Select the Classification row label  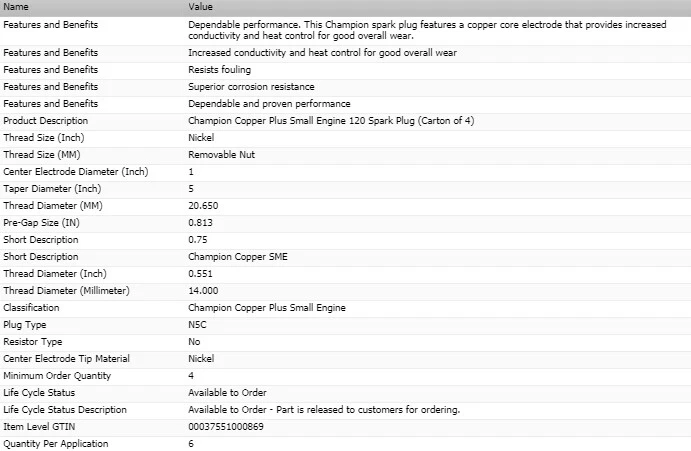pos(31,308)
